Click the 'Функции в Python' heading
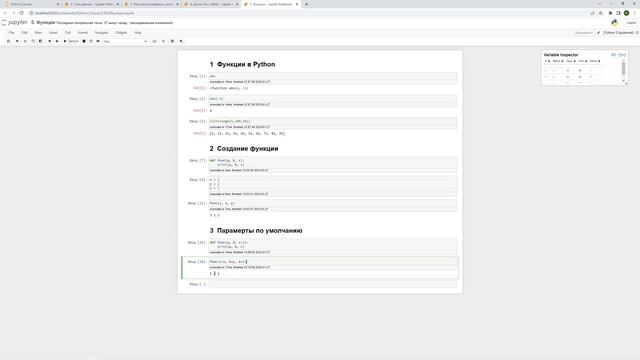Screen dimensions: 640x360 point(246,64)
